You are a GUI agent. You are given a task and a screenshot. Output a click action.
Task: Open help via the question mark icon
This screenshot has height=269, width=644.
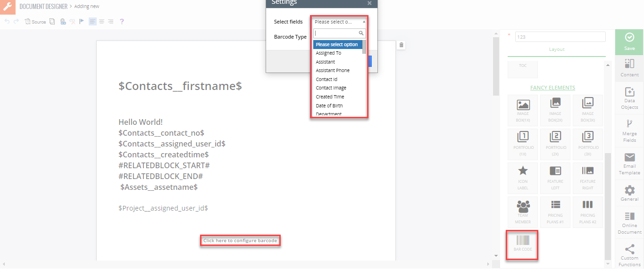122,21
